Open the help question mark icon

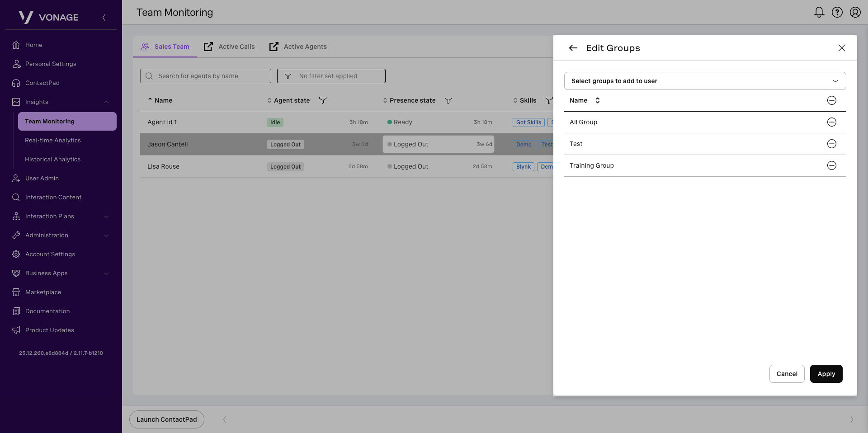(x=837, y=12)
